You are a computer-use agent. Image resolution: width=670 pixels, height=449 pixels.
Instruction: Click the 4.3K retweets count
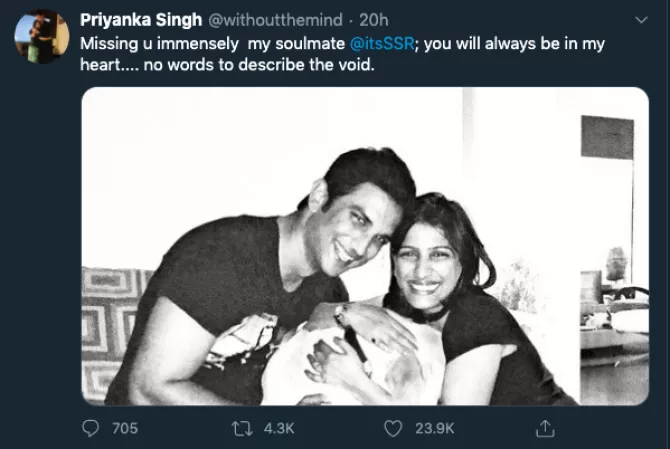pyautogui.click(x=279, y=428)
